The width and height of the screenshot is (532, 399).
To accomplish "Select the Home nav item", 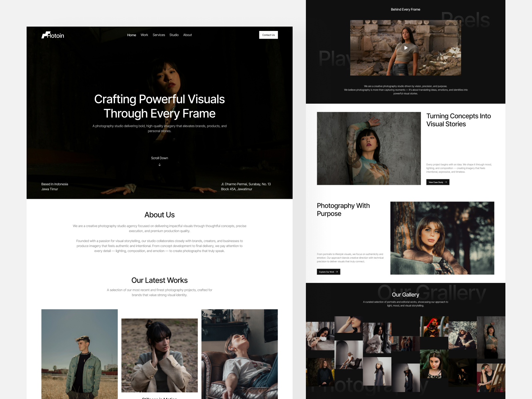I will pos(132,35).
